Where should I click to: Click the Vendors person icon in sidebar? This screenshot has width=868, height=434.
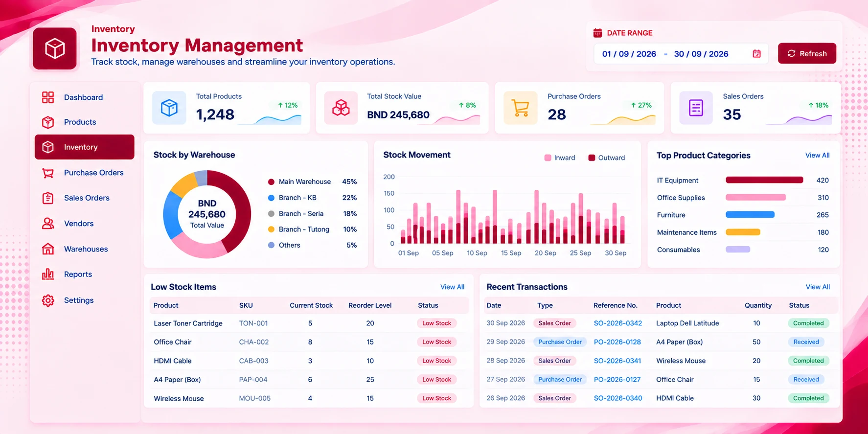[x=48, y=224]
